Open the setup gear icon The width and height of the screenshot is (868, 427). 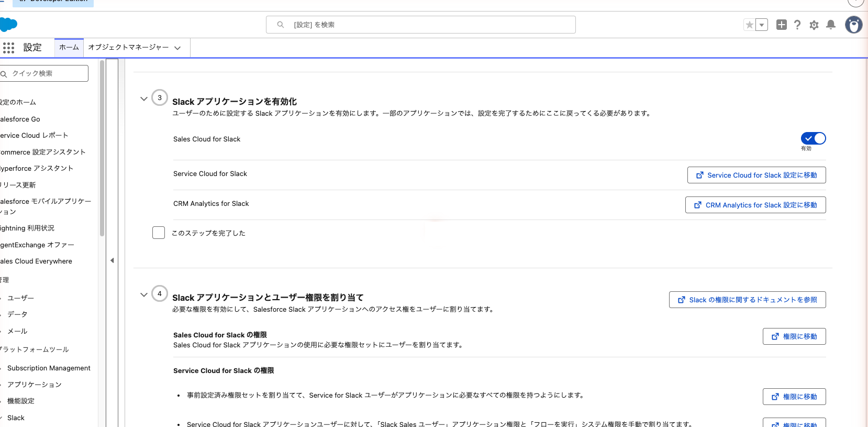(x=814, y=25)
